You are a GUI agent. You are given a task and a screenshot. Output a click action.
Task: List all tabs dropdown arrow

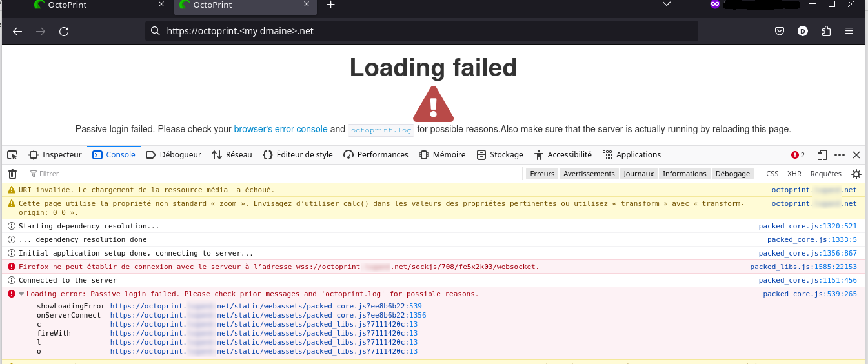667,4
